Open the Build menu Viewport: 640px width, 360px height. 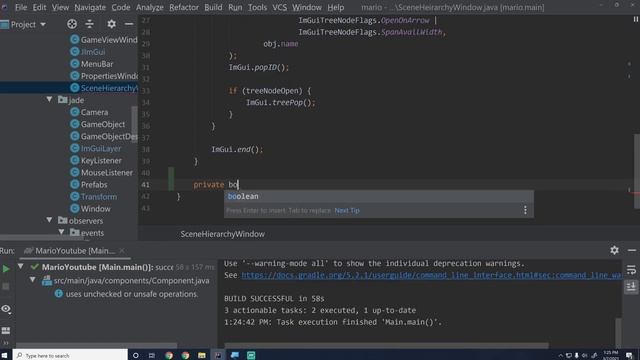pyautogui.click(x=213, y=7)
